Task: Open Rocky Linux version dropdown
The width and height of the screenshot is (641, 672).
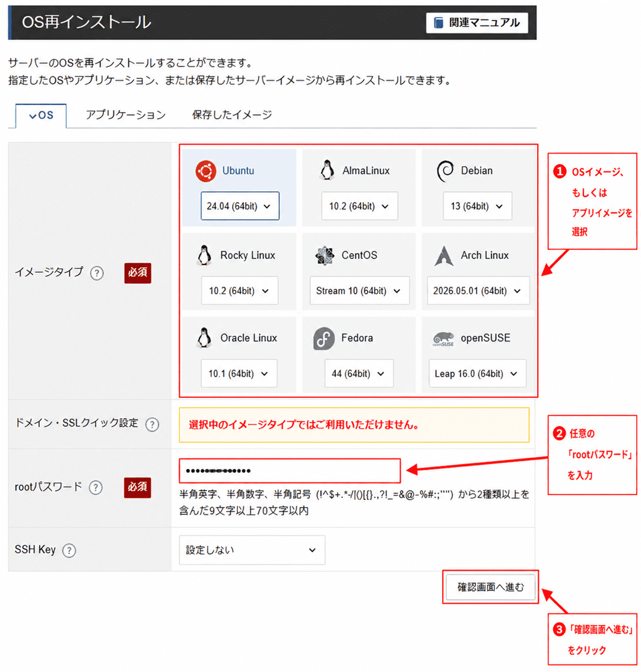Action: [239, 291]
